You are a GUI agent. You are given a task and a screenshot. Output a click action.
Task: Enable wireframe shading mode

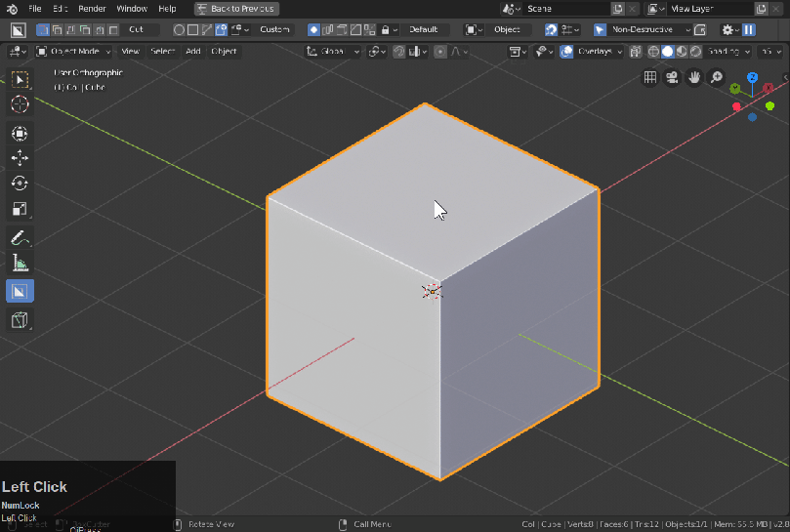[x=654, y=52]
